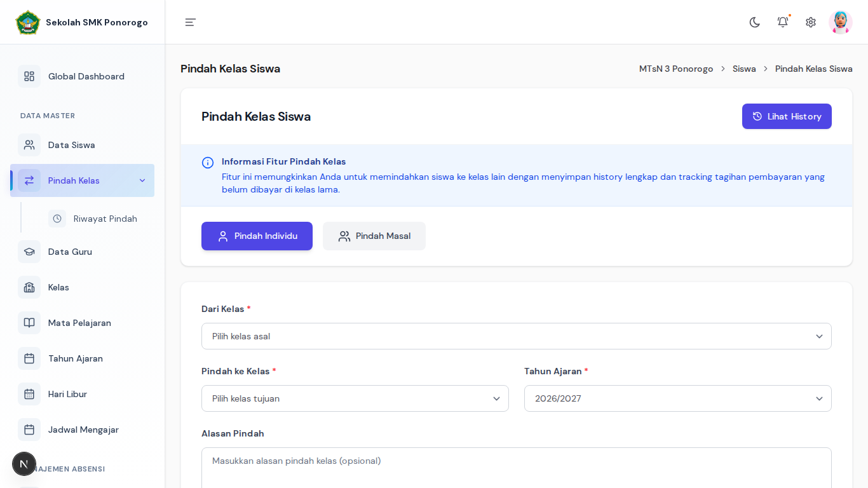868x488 pixels.
Task: Open the Tahun Ajaran 2026/2027 dropdown
Action: (678, 398)
